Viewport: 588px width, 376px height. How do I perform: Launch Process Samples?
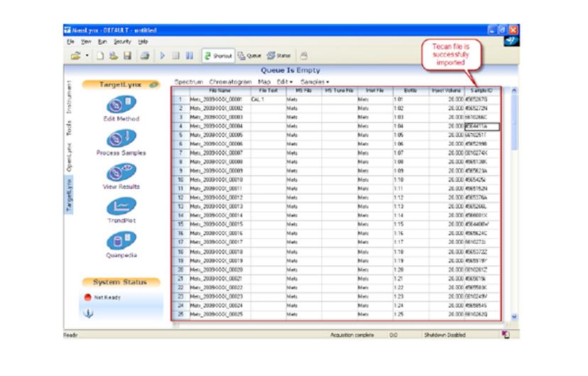tap(121, 143)
